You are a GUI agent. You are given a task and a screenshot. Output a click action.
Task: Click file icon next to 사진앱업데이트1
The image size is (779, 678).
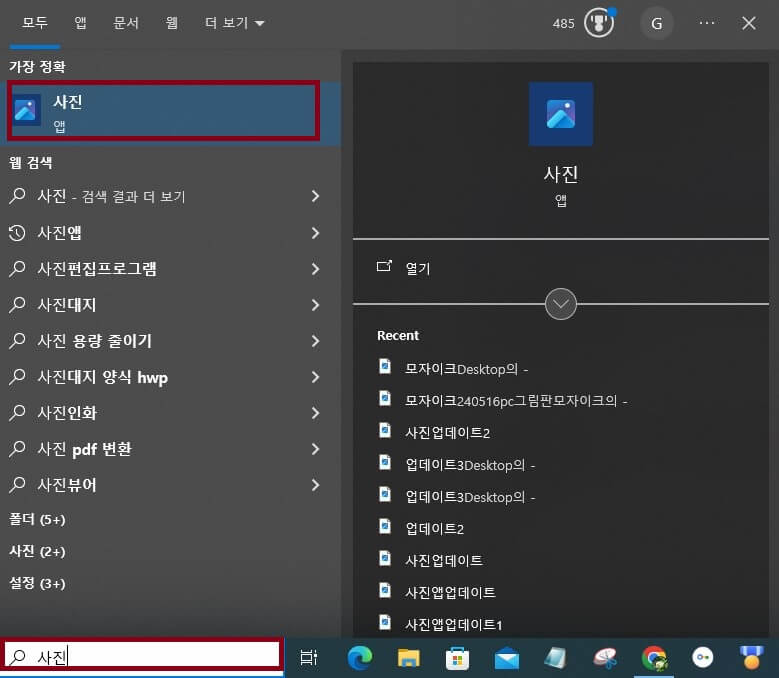[385, 622]
